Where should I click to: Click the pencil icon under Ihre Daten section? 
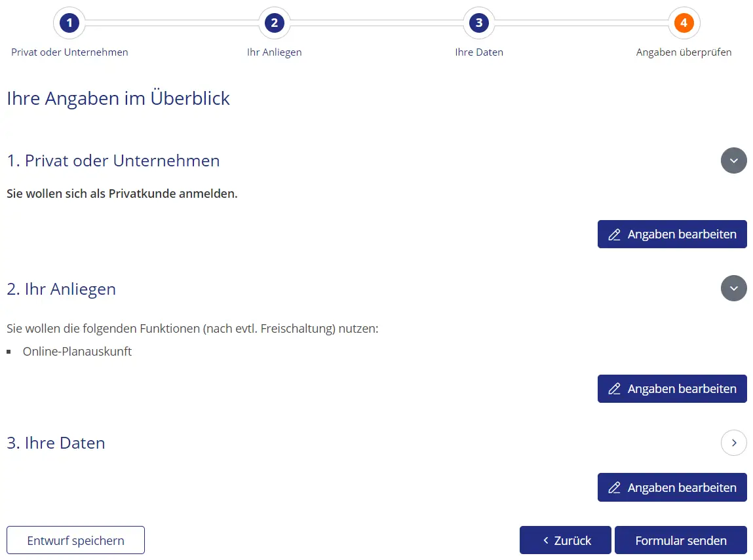614,487
